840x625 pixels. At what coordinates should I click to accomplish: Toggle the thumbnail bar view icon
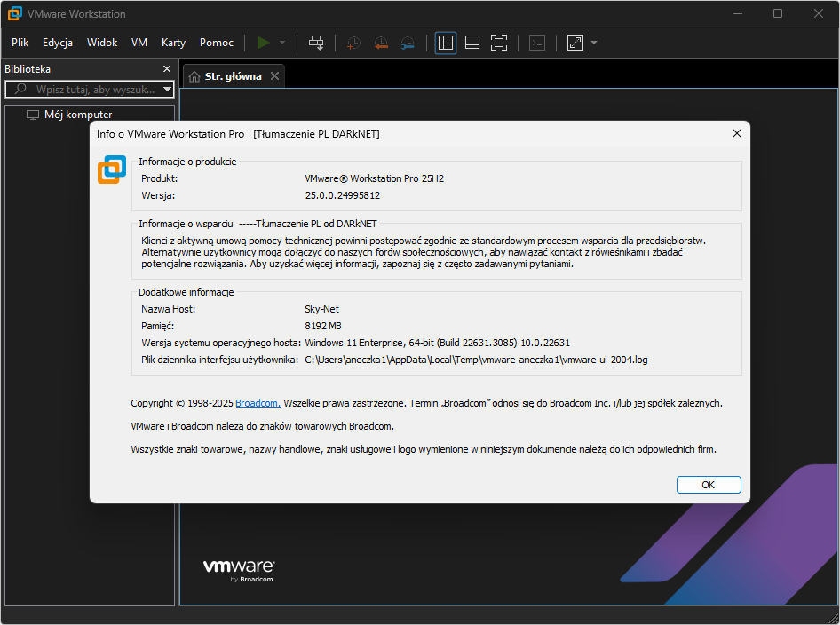pyautogui.click(x=472, y=43)
